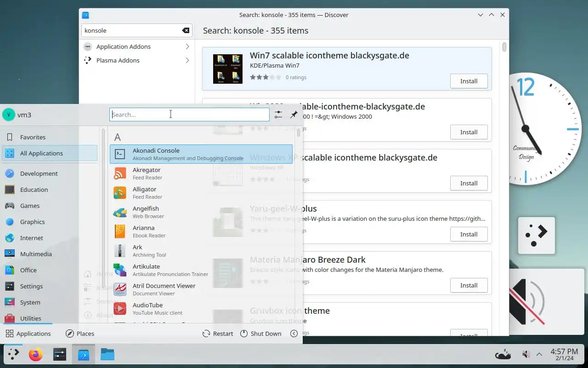Click the muted speaker desktop widget
The image size is (588, 368).
[x=547, y=302]
